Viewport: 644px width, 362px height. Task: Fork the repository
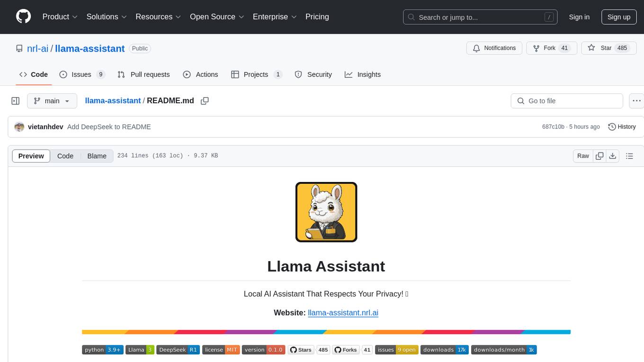551,48
